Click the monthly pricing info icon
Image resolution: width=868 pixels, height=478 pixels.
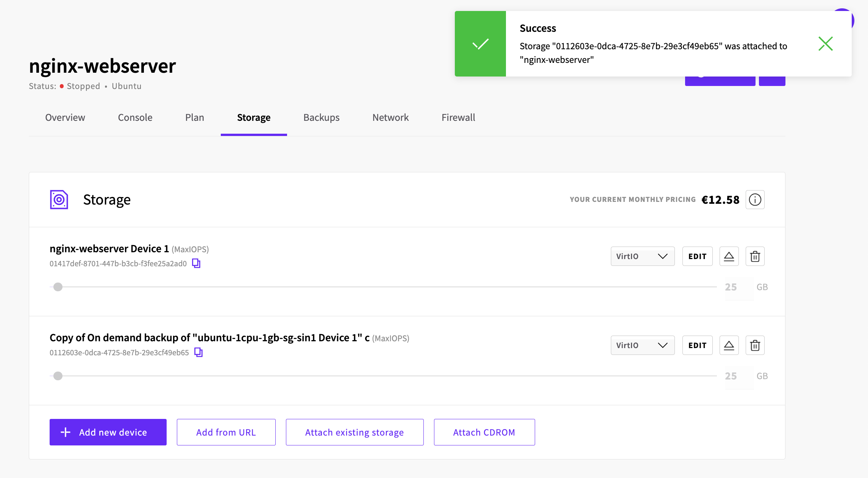coord(755,200)
